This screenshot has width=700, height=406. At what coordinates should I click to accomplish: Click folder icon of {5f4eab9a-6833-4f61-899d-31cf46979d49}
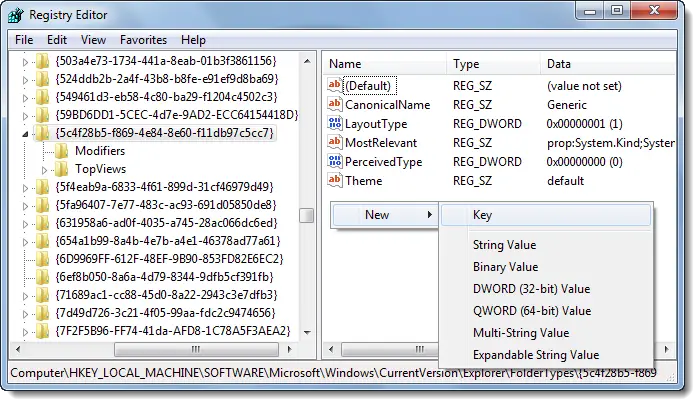pos(42,187)
